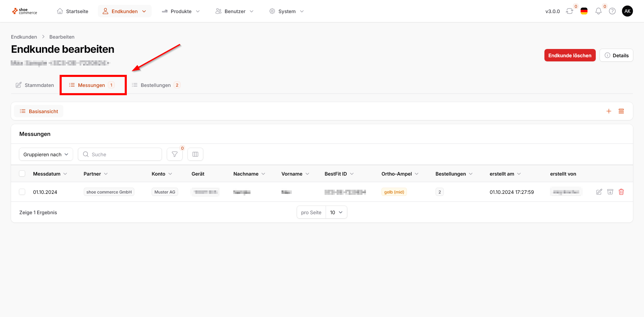Open the notifications bell

pyautogui.click(x=599, y=11)
